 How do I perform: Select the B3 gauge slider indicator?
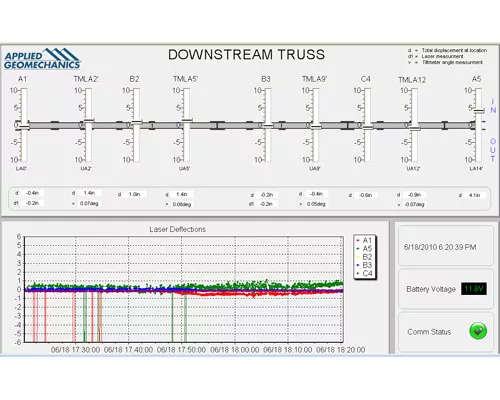268,126
